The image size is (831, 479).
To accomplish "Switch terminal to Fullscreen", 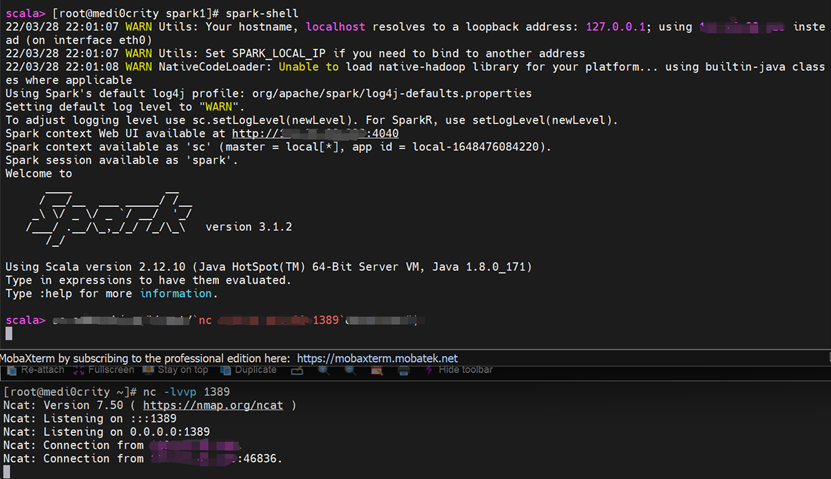I will (103, 370).
